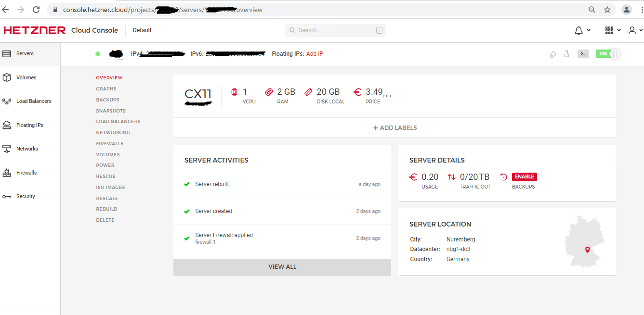Image resolution: width=644 pixels, height=315 pixels.
Task: Click the green server status dot
Action: (98, 54)
